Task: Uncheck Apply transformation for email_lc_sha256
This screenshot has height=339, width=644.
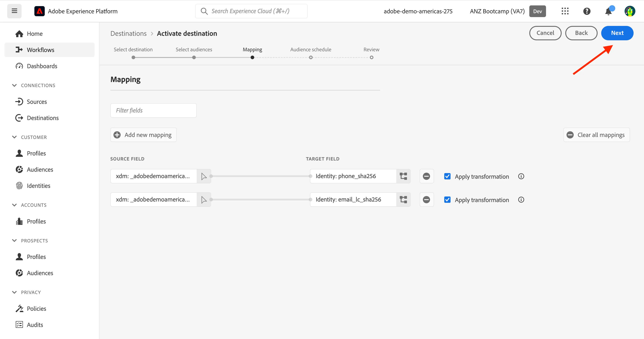Action: (447, 200)
